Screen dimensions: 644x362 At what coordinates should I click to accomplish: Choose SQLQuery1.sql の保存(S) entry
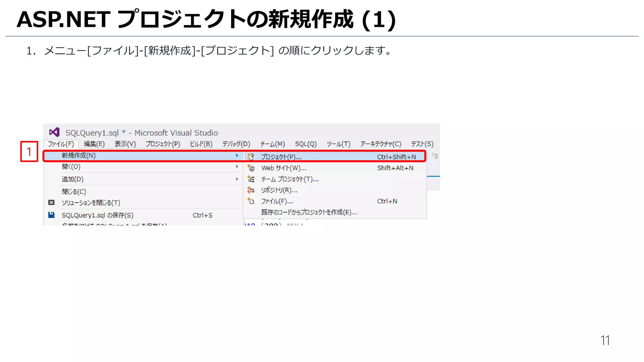tap(143, 215)
